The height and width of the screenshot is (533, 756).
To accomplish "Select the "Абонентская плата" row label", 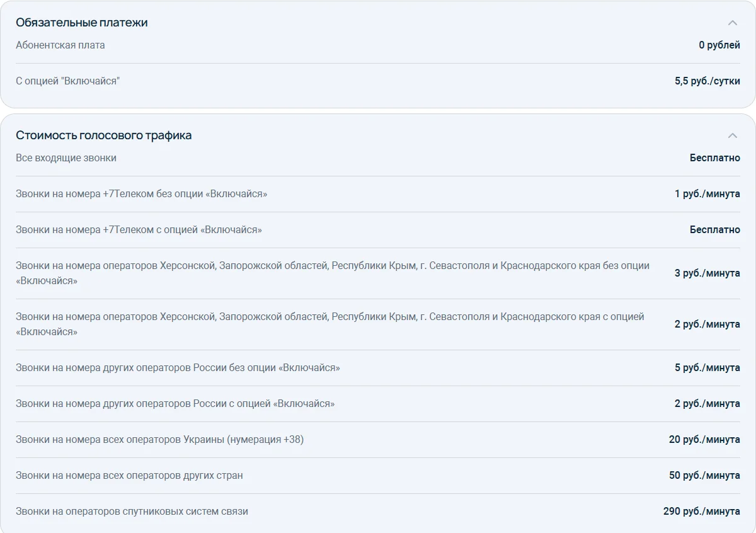I will pyautogui.click(x=60, y=45).
